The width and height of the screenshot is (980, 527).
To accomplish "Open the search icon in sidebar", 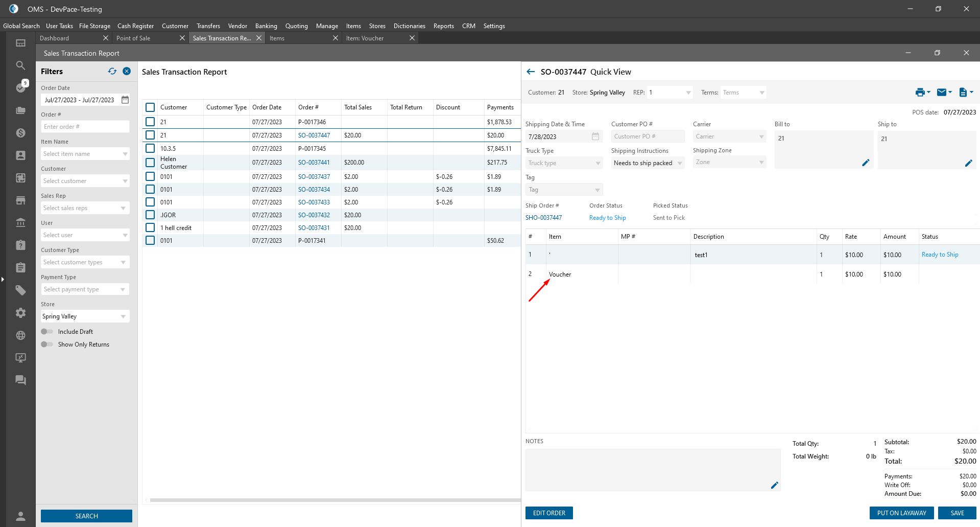I will [20, 65].
